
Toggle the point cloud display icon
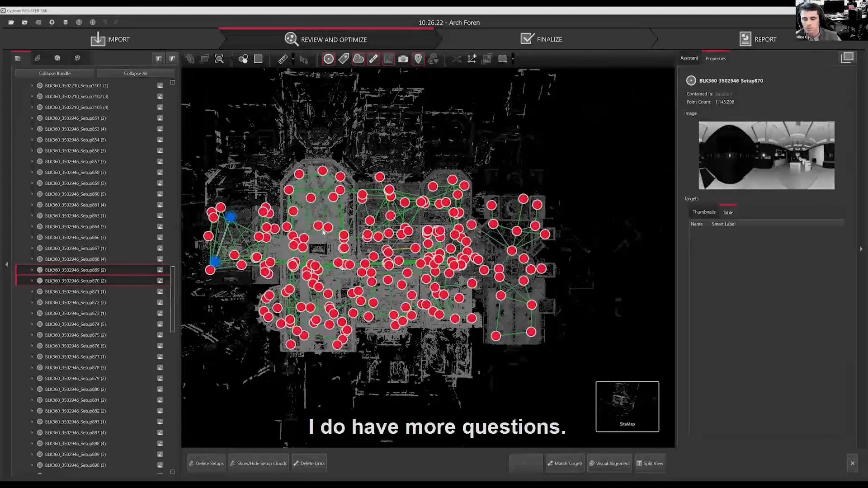coord(359,59)
